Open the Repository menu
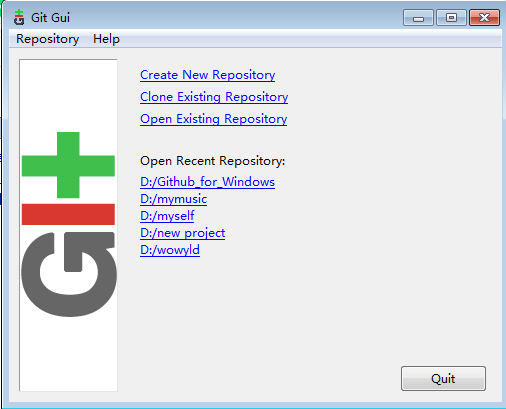506x409 pixels. [48, 39]
